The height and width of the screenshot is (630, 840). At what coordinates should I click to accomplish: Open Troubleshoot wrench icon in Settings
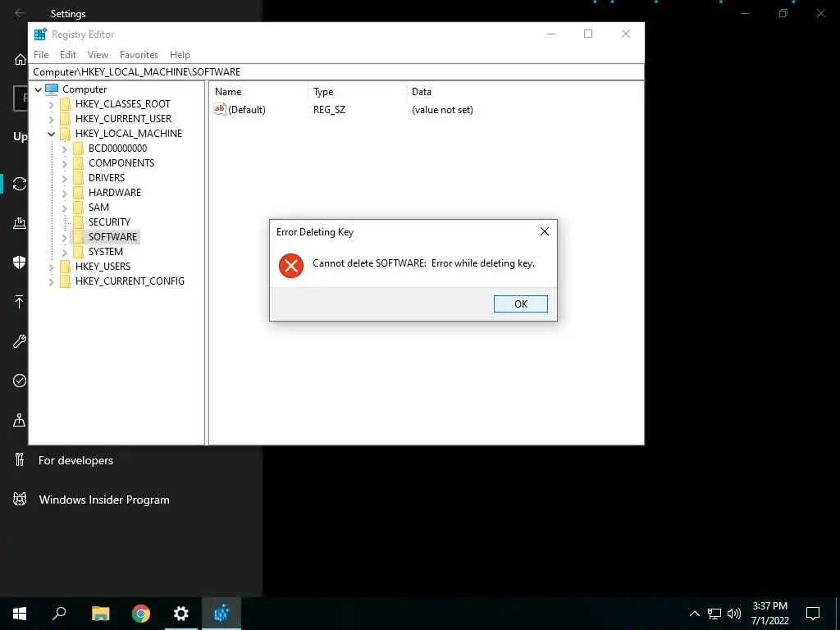pyautogui.click(x=20, y=341)
